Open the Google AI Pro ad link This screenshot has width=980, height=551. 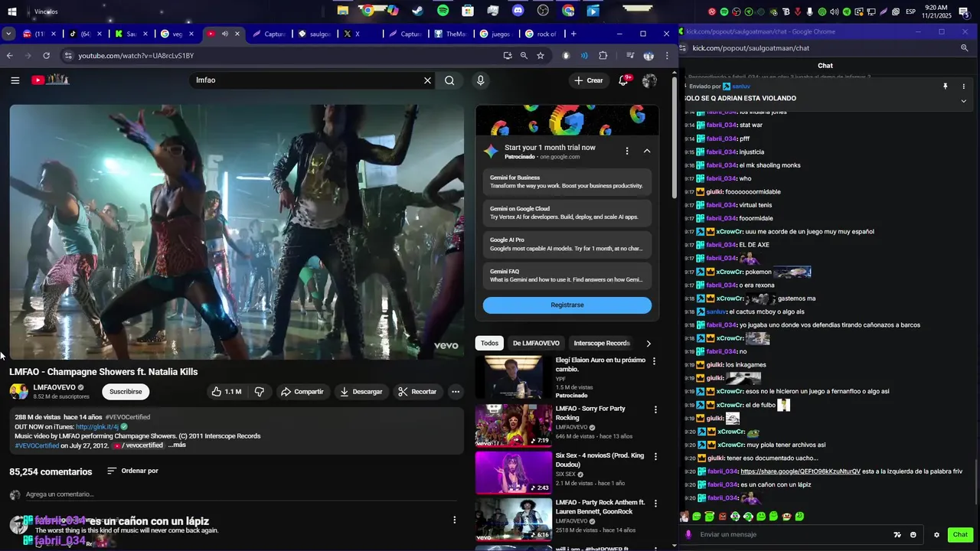click(567, 244)
